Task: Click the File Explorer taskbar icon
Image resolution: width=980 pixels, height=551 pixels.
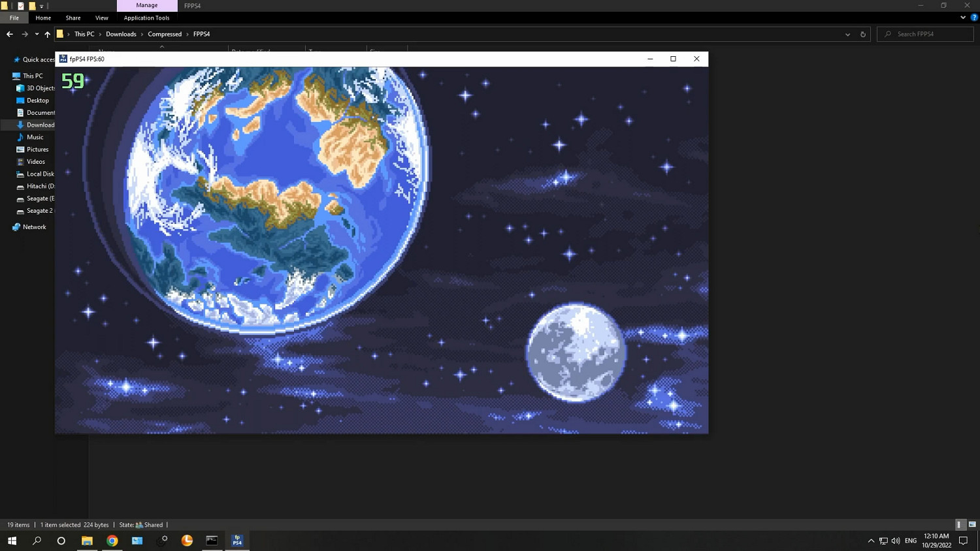Action: click(x=87, y=541)
